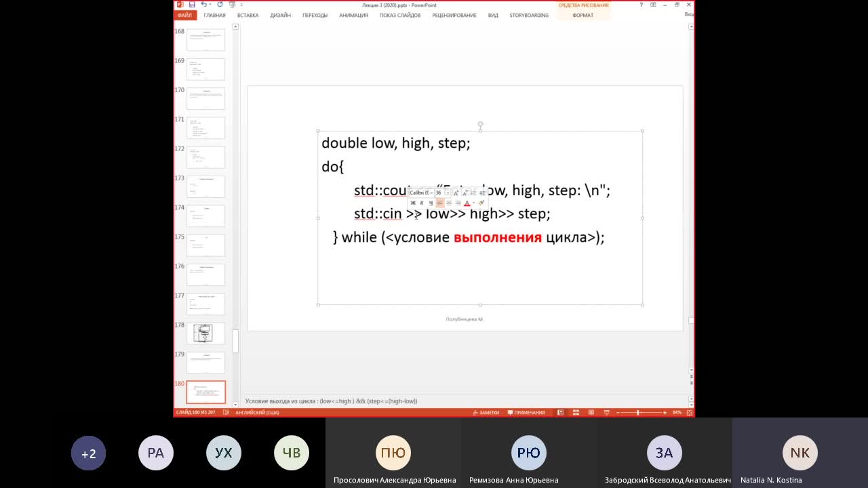
Task: Expand font color dropdown arrow
Action: click(473, 203)
